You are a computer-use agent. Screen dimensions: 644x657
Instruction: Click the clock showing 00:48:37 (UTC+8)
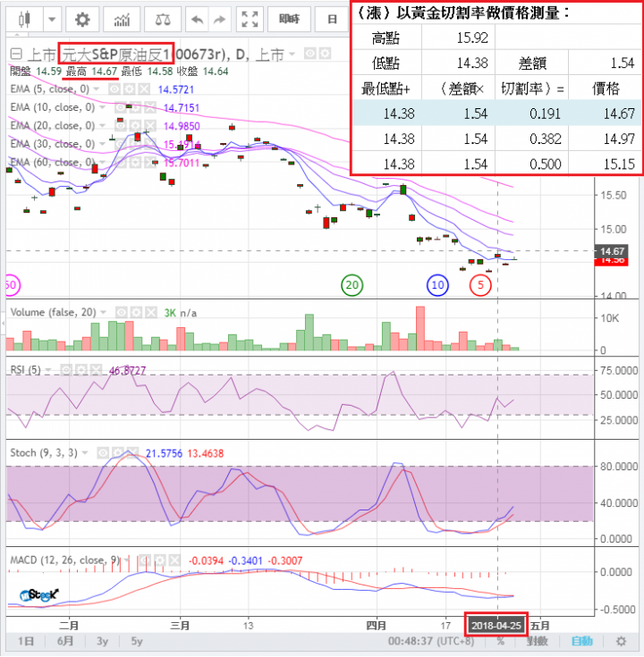pyautogui.click(x=431, y=641)
